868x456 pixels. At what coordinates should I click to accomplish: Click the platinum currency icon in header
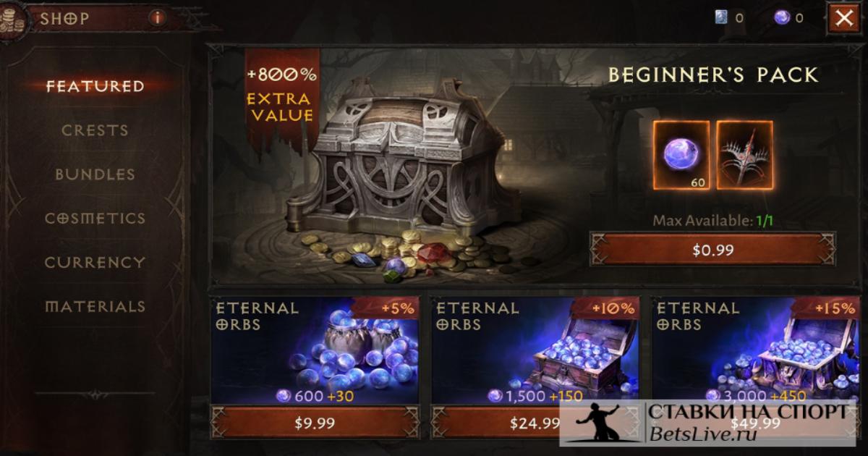721,18
